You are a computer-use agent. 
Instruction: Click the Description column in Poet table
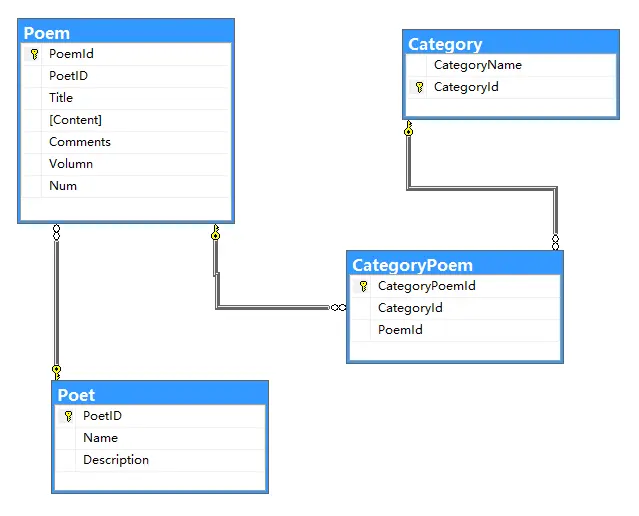(x=116, y=460)
